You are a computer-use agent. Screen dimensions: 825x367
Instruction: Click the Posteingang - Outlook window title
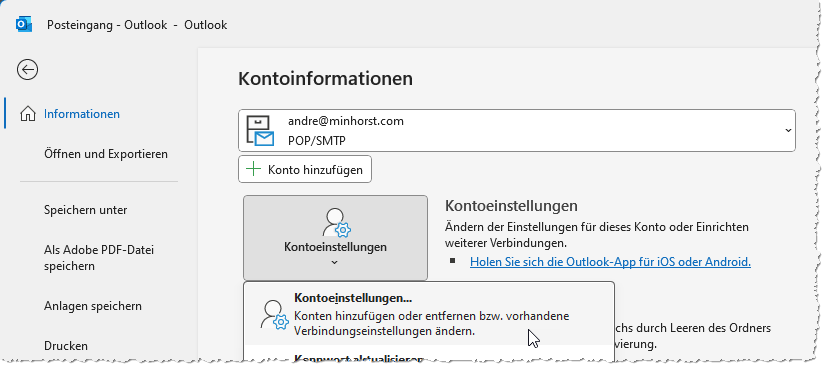137,25
